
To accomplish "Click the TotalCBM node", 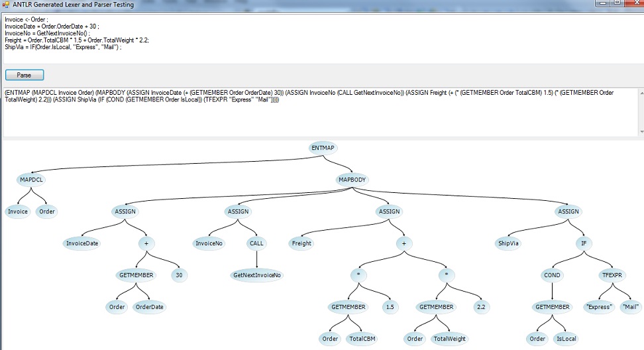I will click(362, 339).
